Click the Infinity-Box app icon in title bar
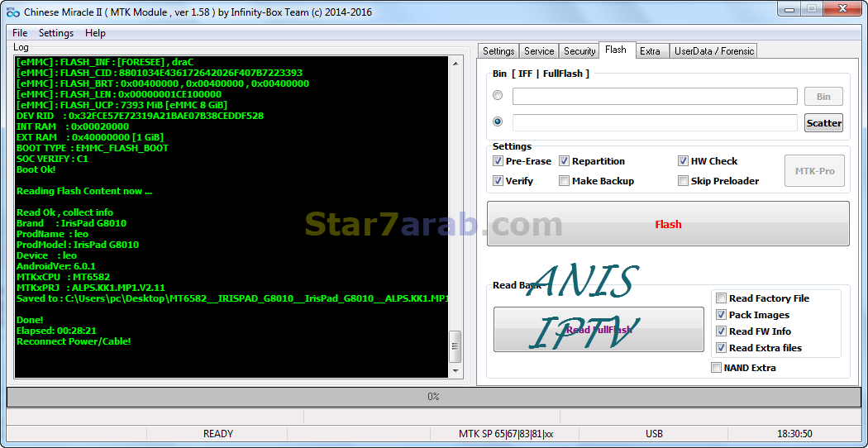The image size is (868, 448). click(13, 12)
